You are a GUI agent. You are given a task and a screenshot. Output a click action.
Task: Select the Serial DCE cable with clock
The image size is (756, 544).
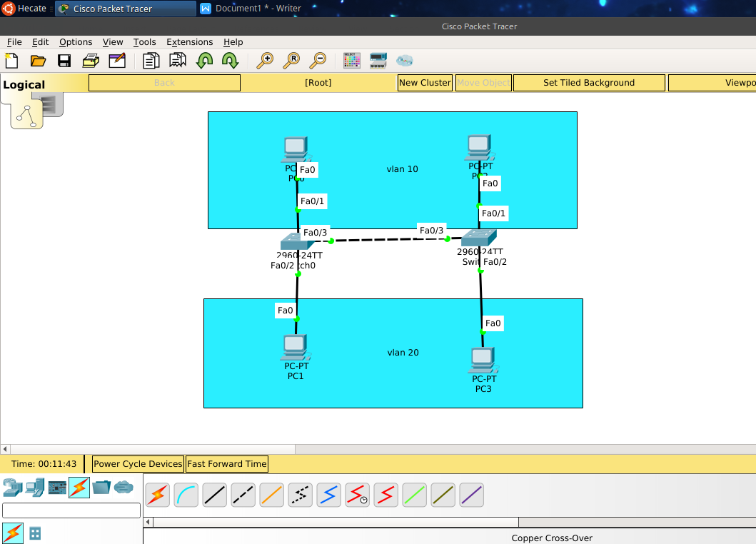click(357, 495)
